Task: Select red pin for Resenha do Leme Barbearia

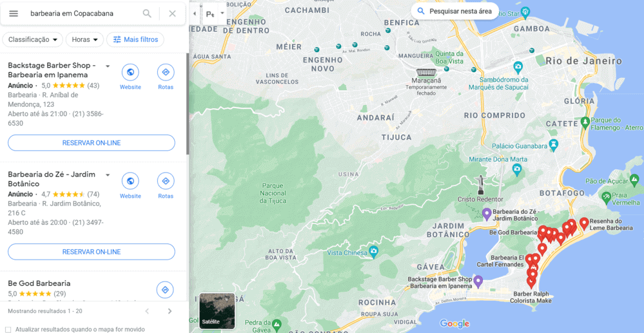Action: [x=584, y=224]
